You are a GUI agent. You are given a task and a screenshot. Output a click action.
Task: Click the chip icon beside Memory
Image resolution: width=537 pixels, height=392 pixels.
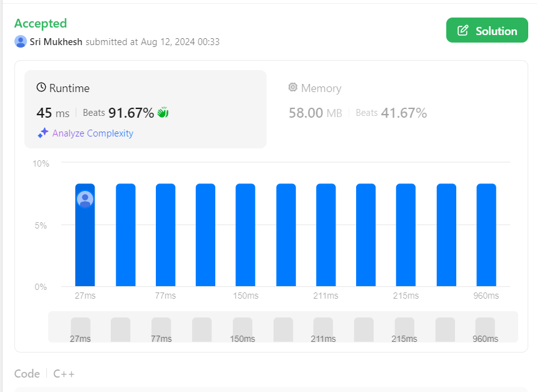pyautogui.click(x=293, y=88)
